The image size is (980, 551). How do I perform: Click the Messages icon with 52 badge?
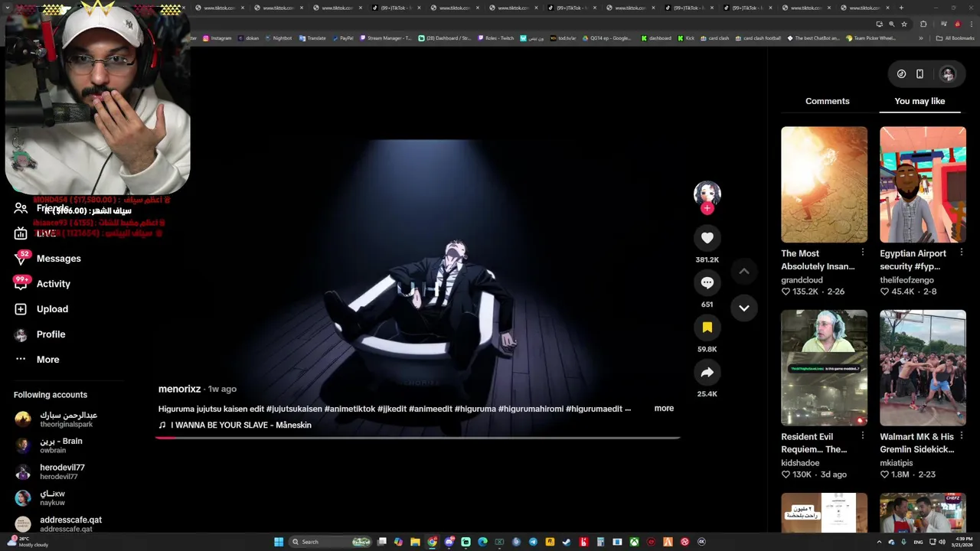(x=21, y=259)
